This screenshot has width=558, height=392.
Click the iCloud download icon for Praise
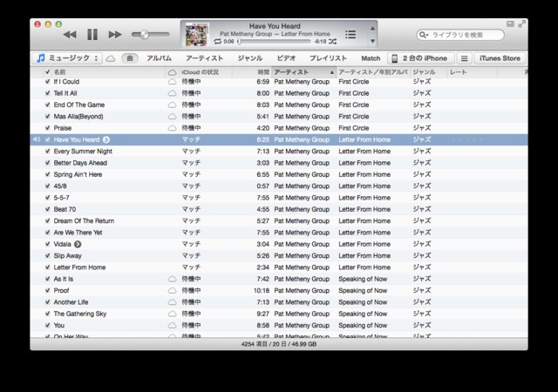[172, 128]
